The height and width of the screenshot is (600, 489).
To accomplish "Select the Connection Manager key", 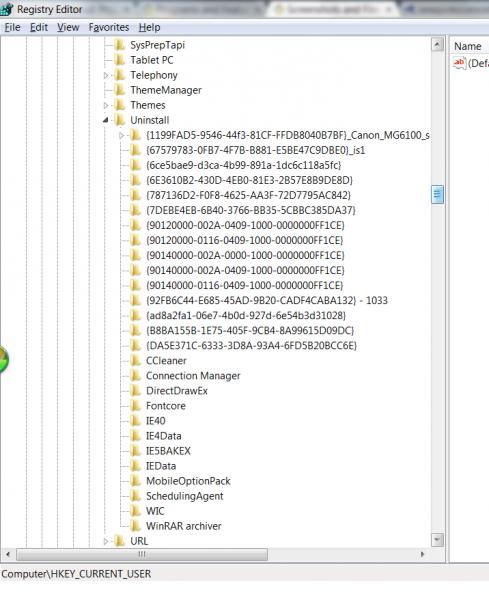I will coord(193,376).
